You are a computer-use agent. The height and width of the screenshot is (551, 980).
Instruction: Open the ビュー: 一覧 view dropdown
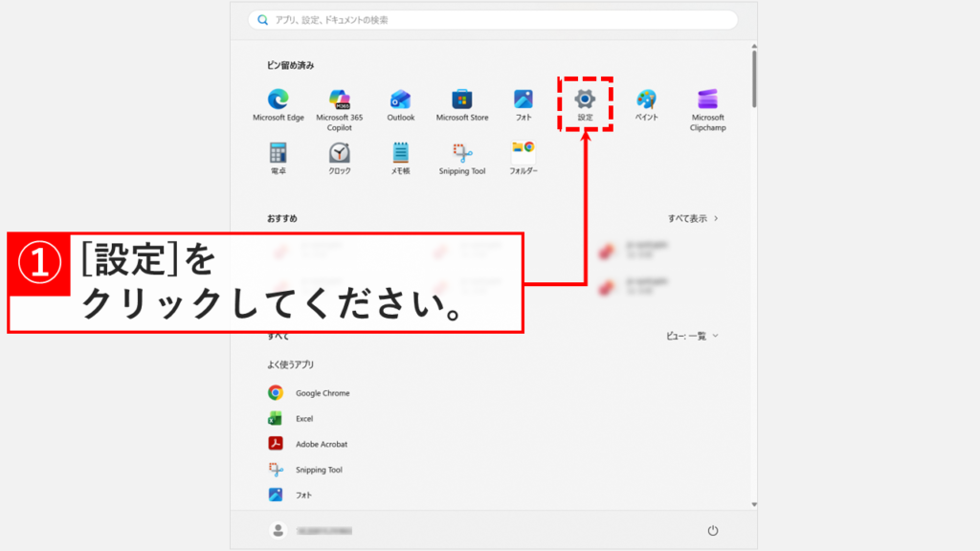pos(692,336)
